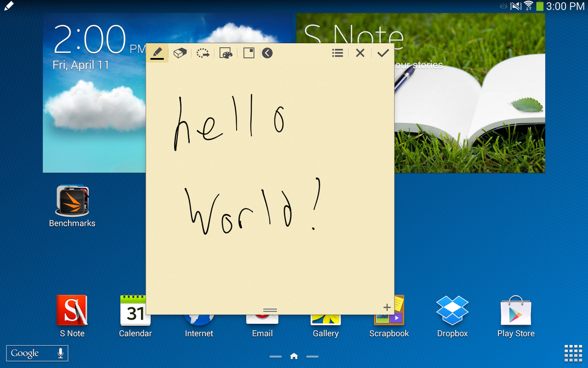This screenshot has height=368, width=588.
Task: Collapse the toolbar with the left chevron
Action: coord(267,53)
